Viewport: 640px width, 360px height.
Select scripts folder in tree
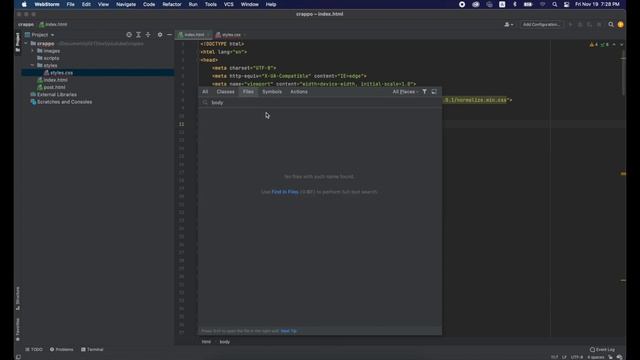48,58
